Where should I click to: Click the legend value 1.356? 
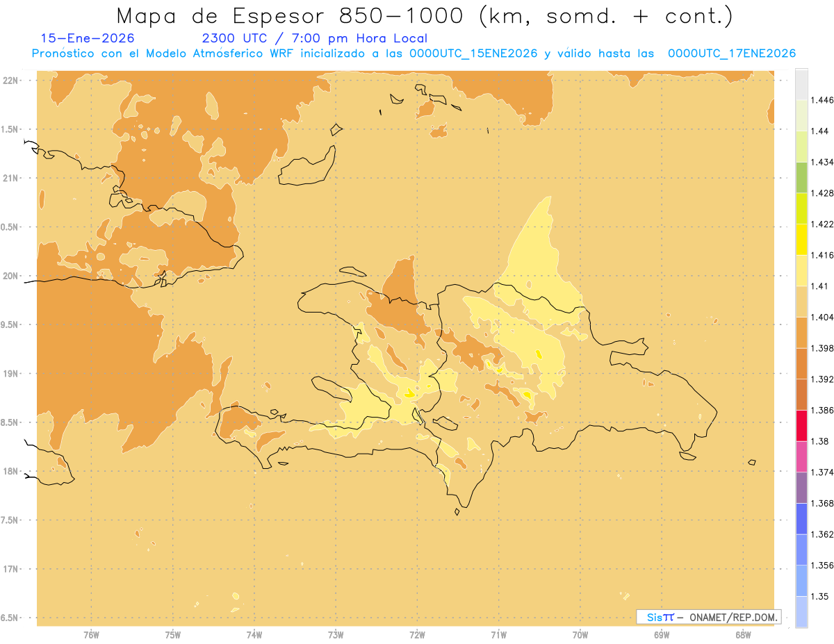(x=823, y=565)
